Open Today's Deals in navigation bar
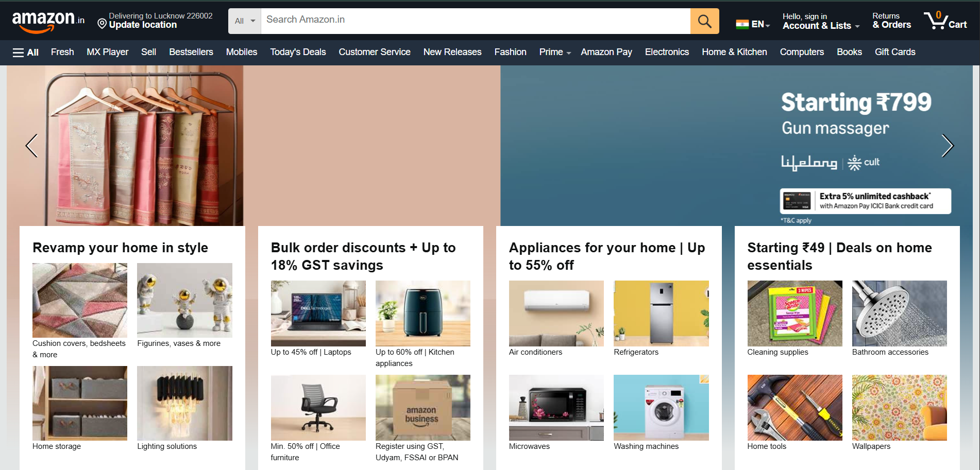The width and height of the screenshot is (980, 470). pyautogui.click(x=298, y=52)
